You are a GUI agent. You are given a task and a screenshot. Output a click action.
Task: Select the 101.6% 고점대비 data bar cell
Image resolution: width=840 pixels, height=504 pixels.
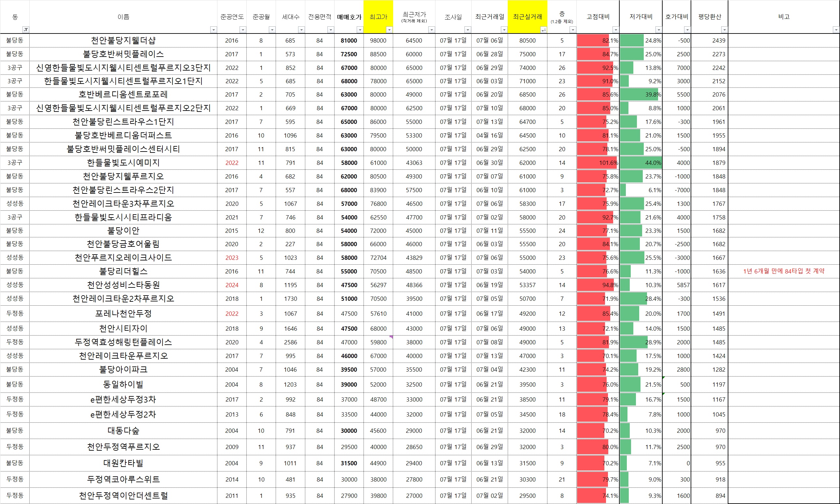[598, 163]
